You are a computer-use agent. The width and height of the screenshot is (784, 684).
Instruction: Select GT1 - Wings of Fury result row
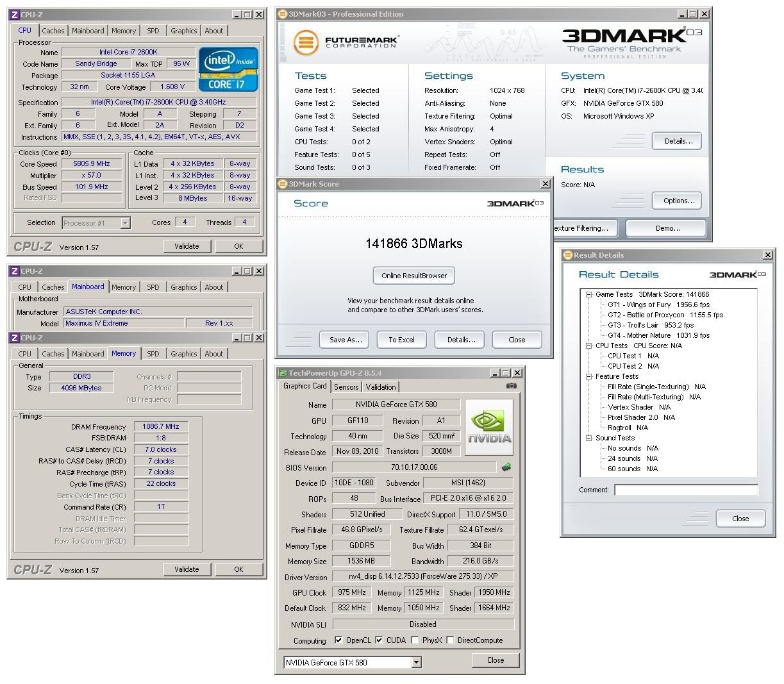658,304
